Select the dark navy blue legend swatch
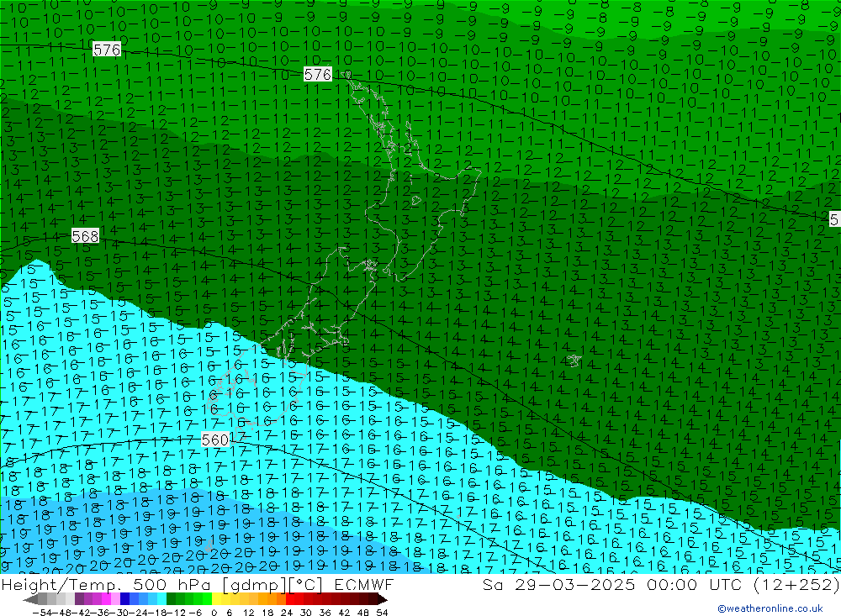Viewport: 841px width, 616px height. click(x=124, y=599)
